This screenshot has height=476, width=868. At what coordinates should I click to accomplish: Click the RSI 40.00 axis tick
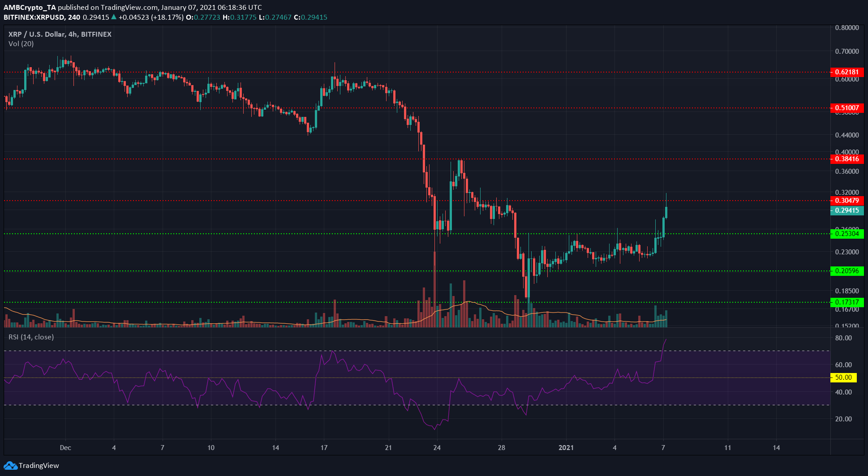[843, 392]
